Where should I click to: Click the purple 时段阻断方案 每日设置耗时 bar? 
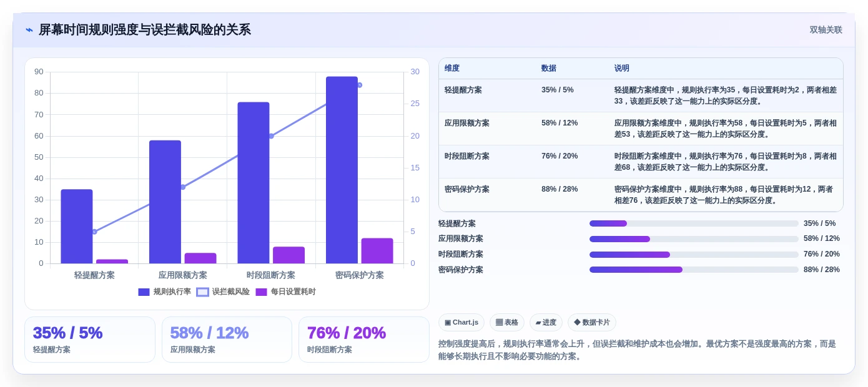click(289, 255)
